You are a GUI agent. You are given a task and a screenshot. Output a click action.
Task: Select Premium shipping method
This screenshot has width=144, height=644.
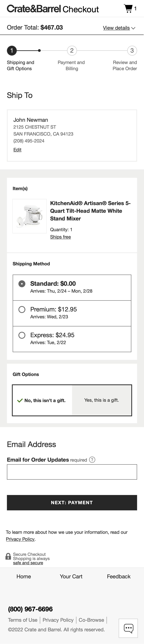pos(22,309)
